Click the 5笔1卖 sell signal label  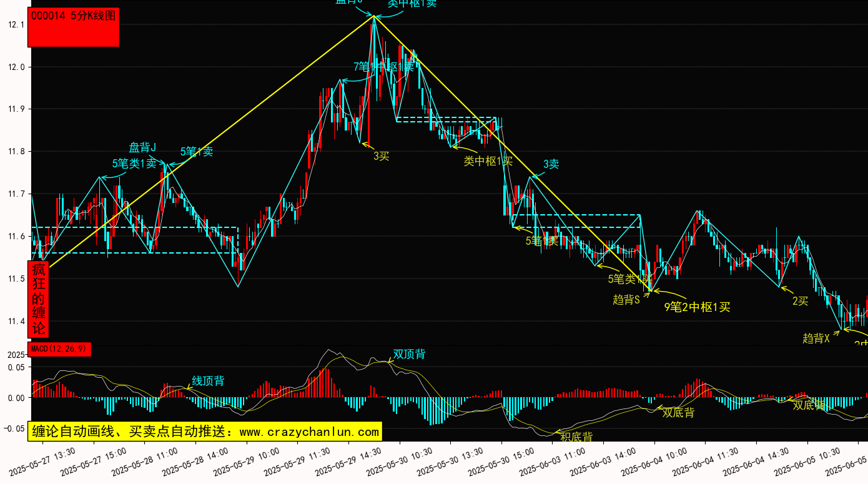(x=197, y=151)
